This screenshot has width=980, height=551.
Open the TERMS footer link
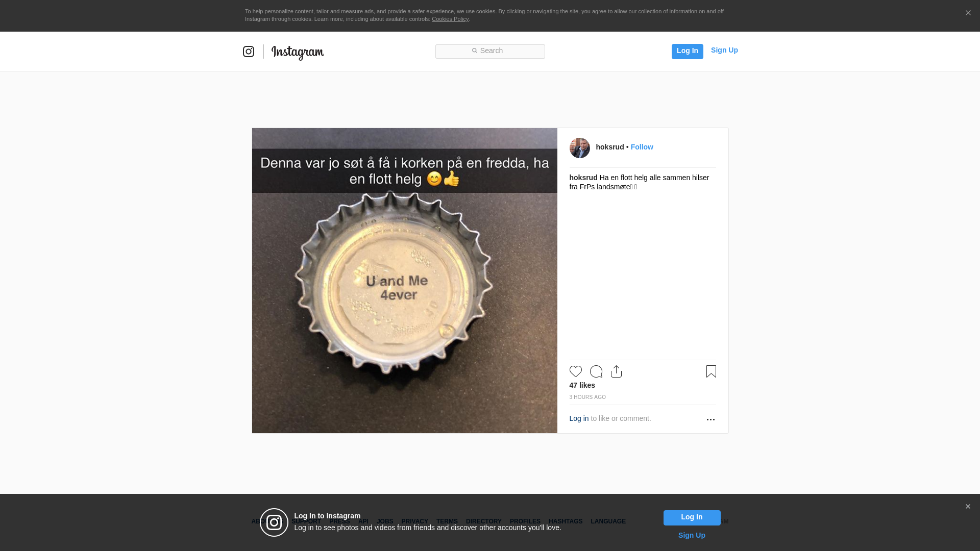pos(447,521)
